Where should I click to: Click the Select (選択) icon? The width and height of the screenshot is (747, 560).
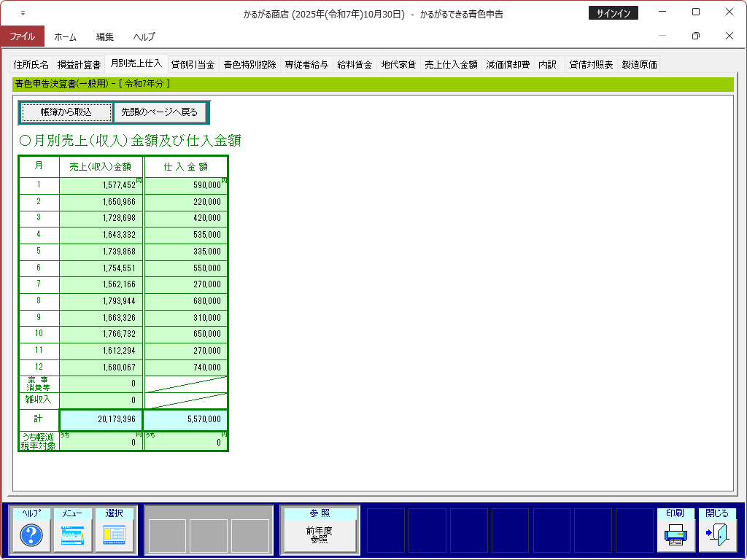(115, 535)
